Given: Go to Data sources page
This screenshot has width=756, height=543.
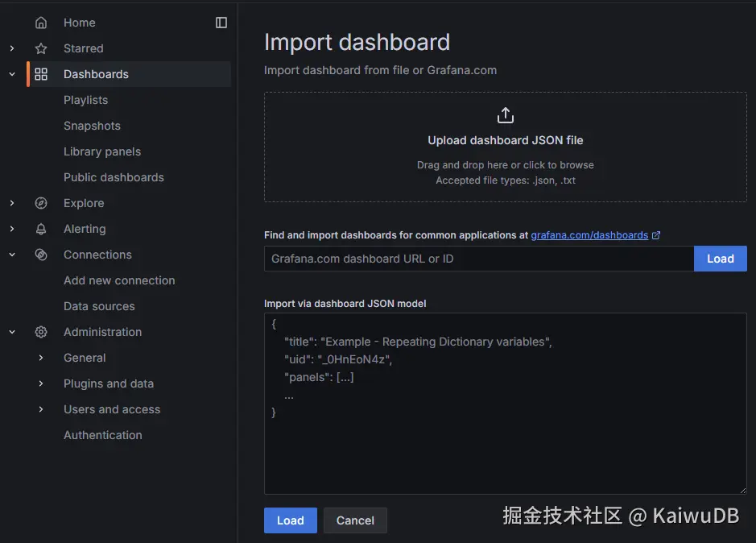Looking at the screenshot, I should tap(99, 306).
